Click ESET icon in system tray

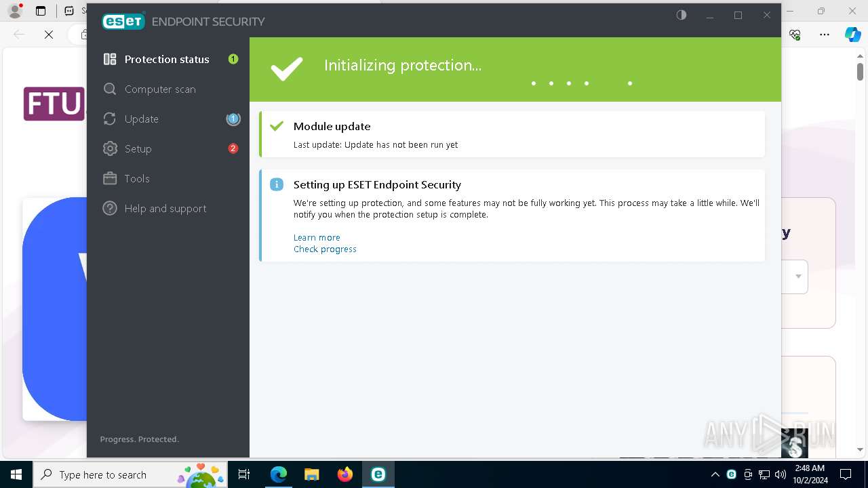click(731, 474)
